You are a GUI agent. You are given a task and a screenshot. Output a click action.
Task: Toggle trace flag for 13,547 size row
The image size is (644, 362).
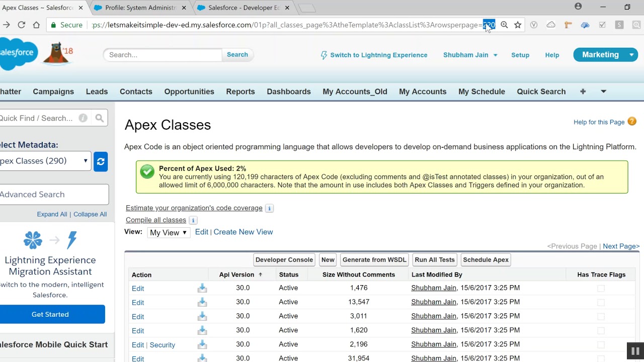click(601, 302)
